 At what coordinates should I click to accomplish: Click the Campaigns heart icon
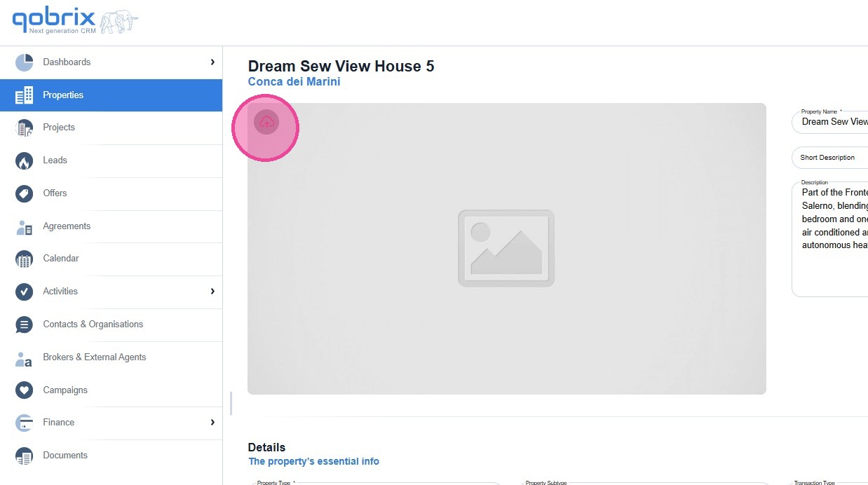(x=24, y=390)
